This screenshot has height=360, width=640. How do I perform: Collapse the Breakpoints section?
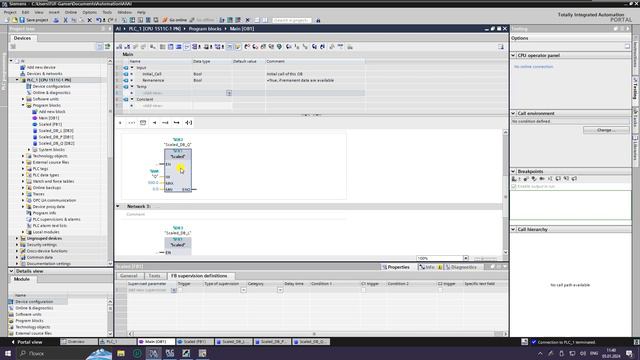[x=513, y=171]
